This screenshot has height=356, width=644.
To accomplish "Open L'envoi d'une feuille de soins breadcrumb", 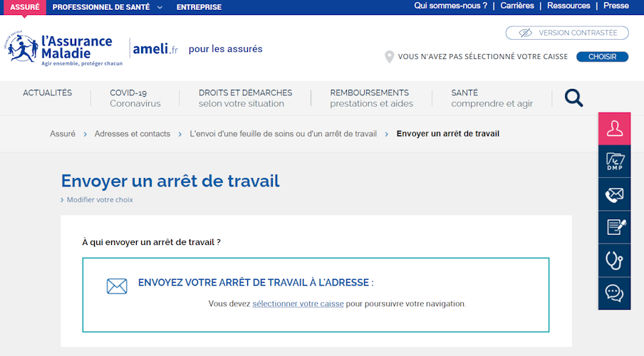I will point(283,134).
